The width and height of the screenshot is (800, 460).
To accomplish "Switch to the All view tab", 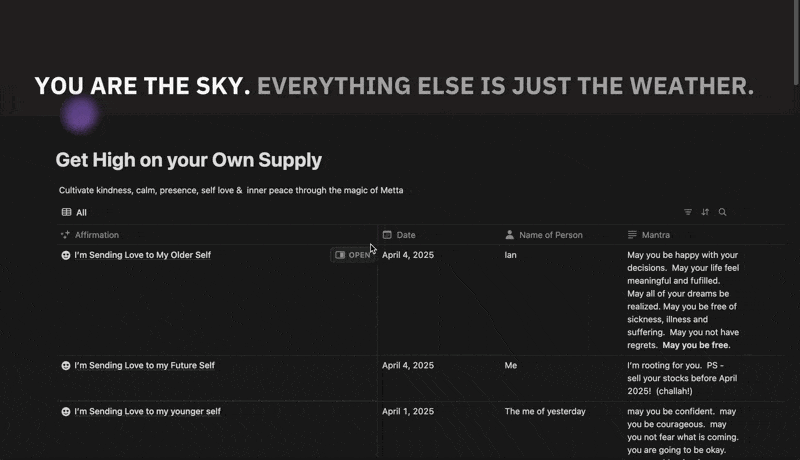I will tap(81, 212).
